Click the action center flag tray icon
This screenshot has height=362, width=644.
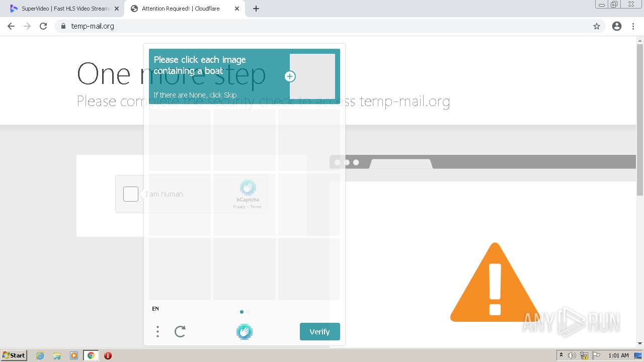(x=596, y=355)
